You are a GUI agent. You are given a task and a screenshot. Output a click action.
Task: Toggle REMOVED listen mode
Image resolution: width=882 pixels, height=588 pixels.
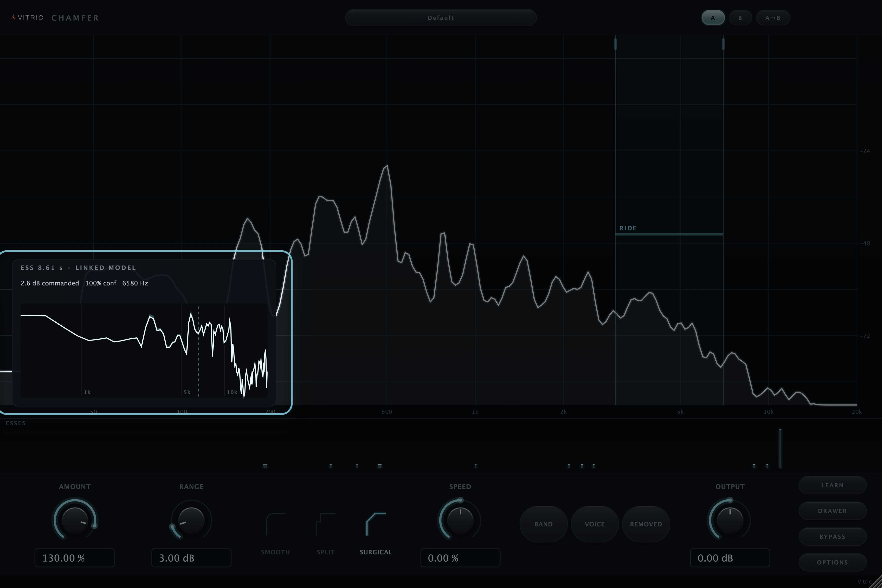[x=646, y=524]
